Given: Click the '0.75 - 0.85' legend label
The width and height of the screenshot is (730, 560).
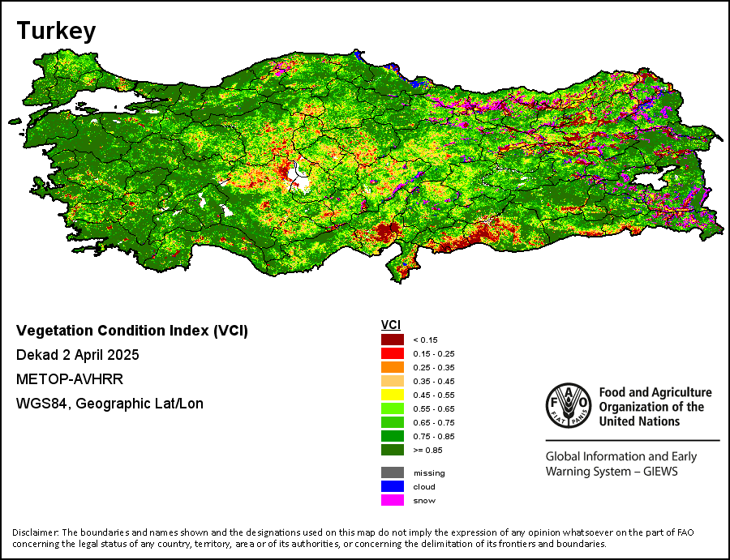Looking at the screenshot, I should [x=434, y=437].
